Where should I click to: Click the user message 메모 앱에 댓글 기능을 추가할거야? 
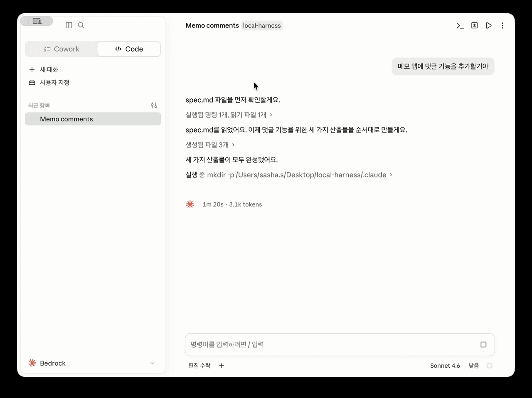pyautogui.click(x=443, y=66)
